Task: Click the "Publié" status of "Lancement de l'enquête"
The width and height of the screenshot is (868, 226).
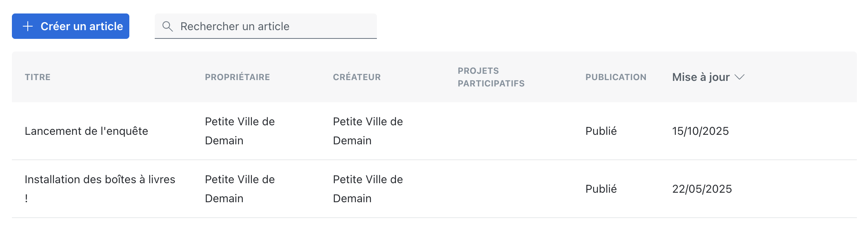Action: coord(601,131)
